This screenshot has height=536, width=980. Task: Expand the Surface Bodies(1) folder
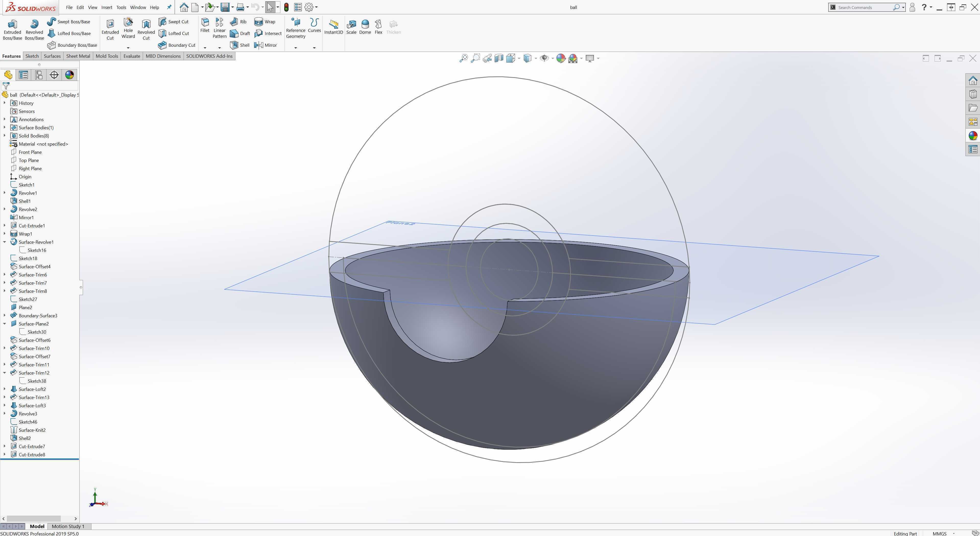point(5,127)
